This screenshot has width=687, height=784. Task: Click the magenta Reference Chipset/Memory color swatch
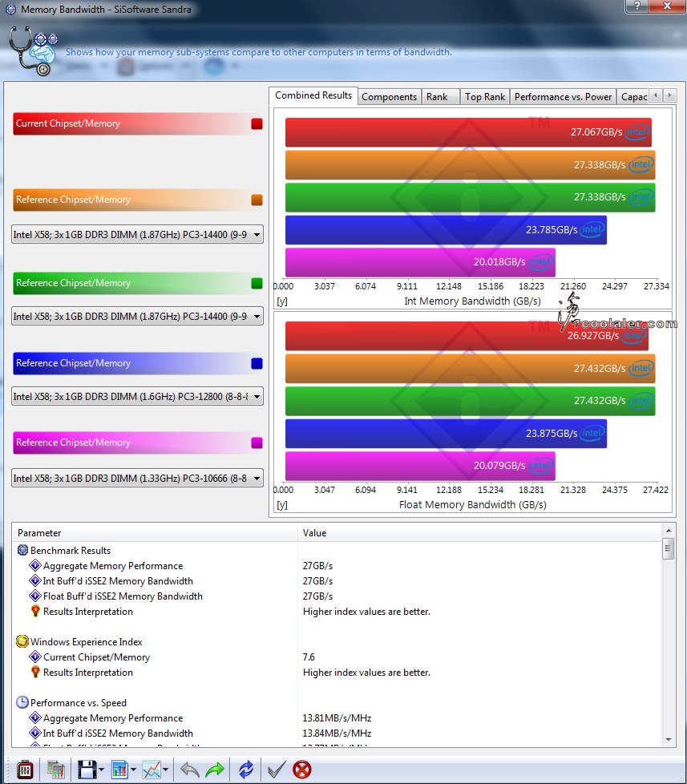pos(257,443)
